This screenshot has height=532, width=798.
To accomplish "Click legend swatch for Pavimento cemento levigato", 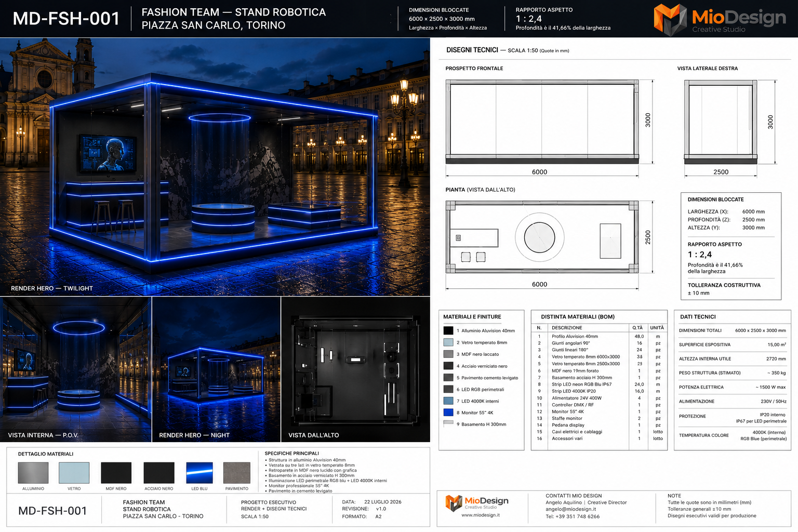I will [448, 378].
